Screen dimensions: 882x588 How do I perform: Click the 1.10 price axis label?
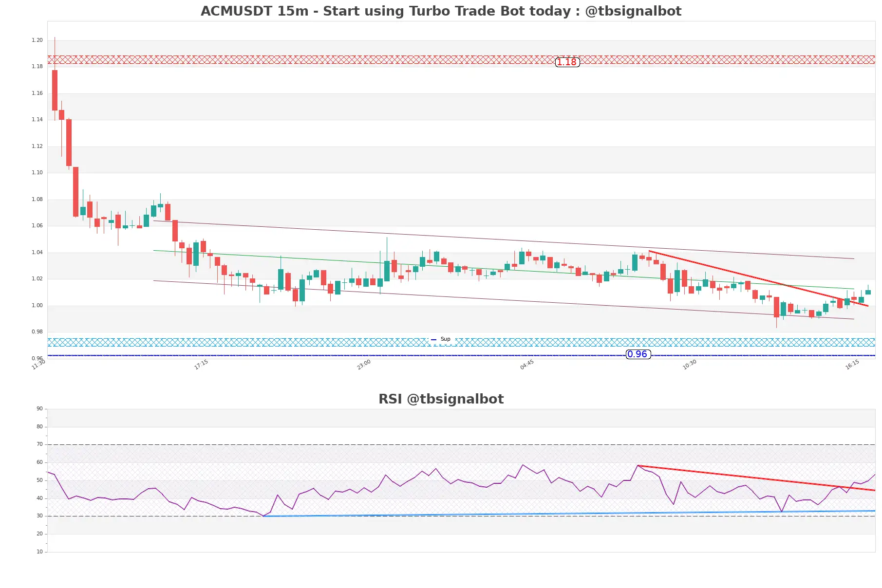pyautogui.click(x=37, y=173)
